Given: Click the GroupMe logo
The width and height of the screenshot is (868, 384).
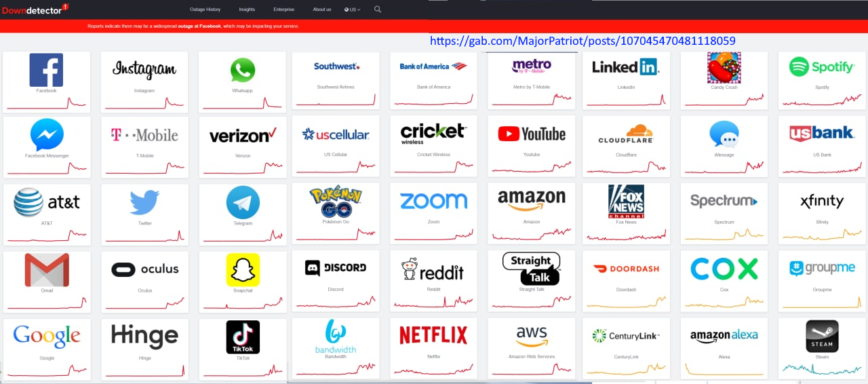Looking at the screenshot, I should coord(822,269).
